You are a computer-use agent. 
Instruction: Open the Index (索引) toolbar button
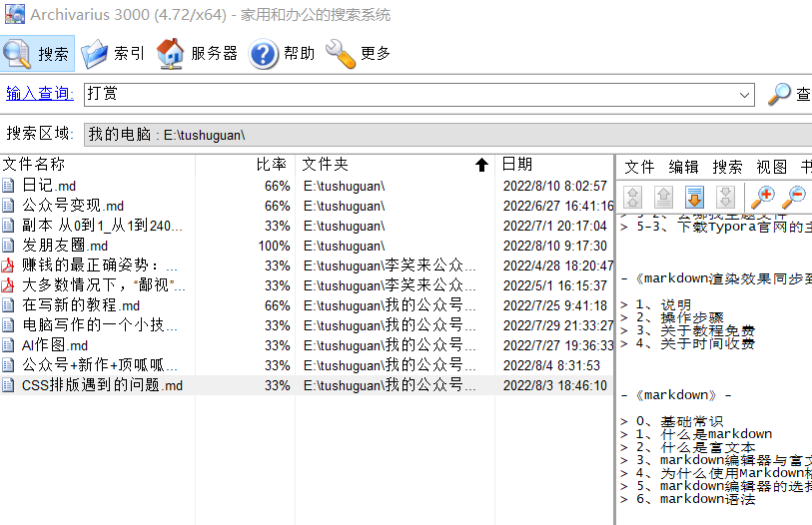[x=113, y=53]
